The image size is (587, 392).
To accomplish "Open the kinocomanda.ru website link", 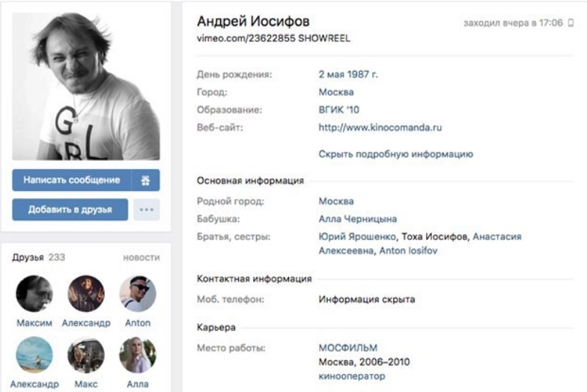I will coord(380,127).
